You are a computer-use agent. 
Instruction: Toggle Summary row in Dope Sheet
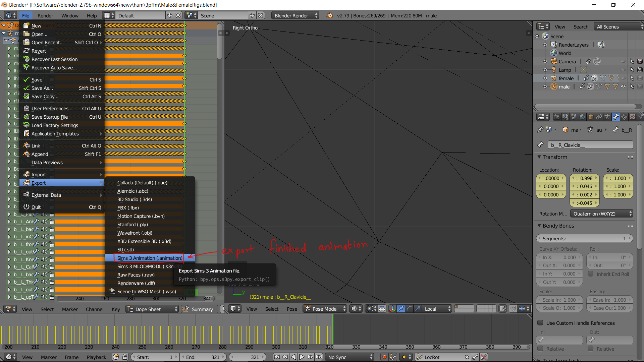(x=199, y=309)
